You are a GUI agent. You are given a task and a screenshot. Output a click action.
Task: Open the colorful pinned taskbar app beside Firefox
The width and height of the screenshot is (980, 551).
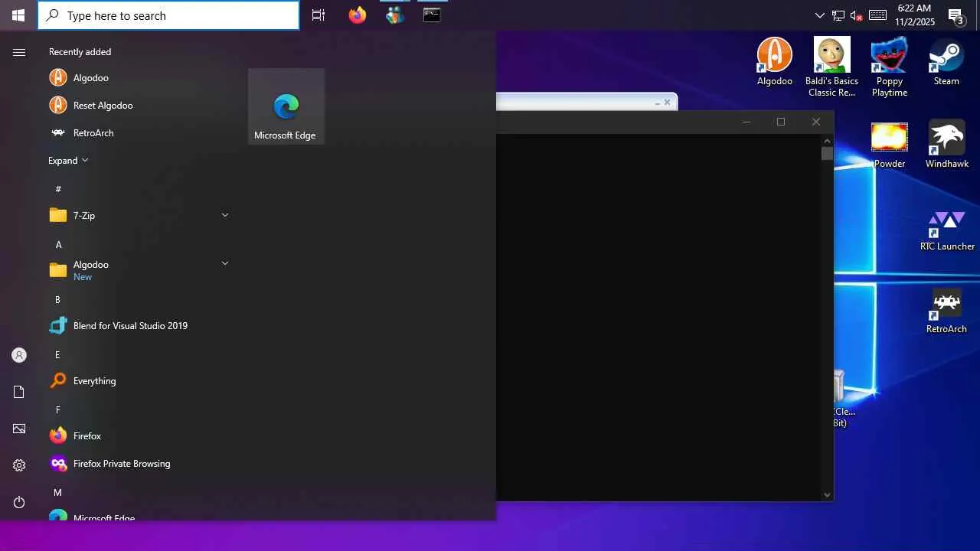(395, 15)
